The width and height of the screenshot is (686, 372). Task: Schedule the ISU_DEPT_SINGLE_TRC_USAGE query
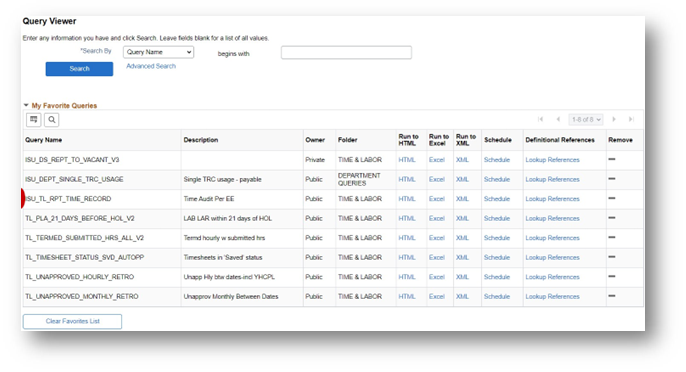click(497, 179)
